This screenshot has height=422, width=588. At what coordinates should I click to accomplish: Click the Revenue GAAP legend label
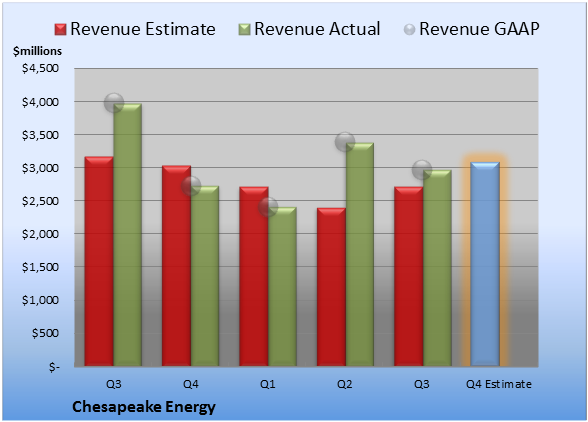[x=479, y=29]
